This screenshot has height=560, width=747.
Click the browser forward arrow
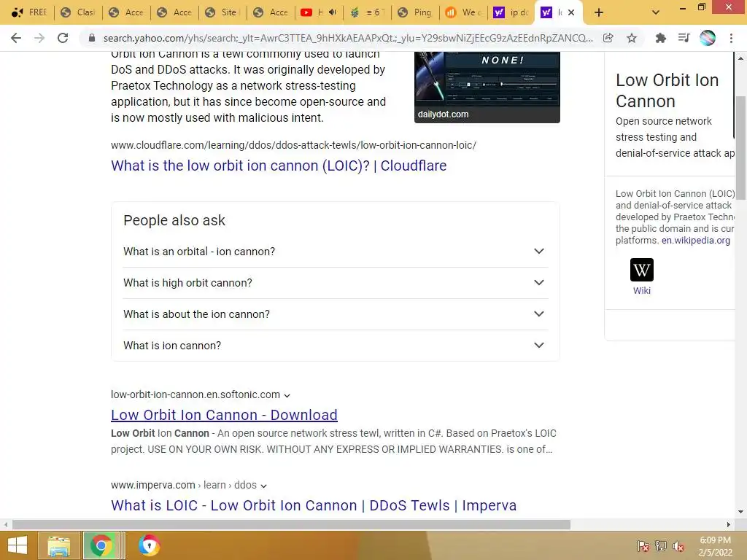[39, 38]
